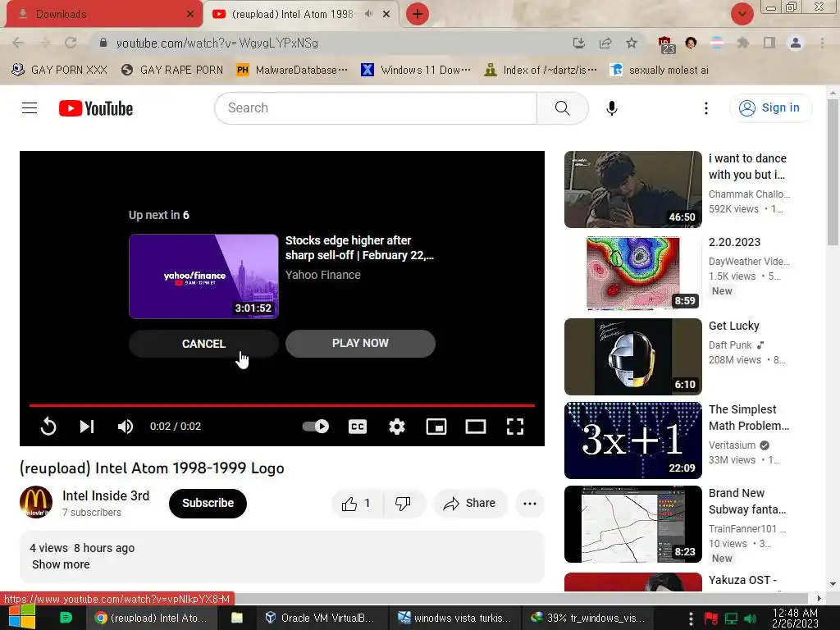The width and height of the screenshot is (840, 630).
Task: Replay the finished video
Action: coord(48,427)
